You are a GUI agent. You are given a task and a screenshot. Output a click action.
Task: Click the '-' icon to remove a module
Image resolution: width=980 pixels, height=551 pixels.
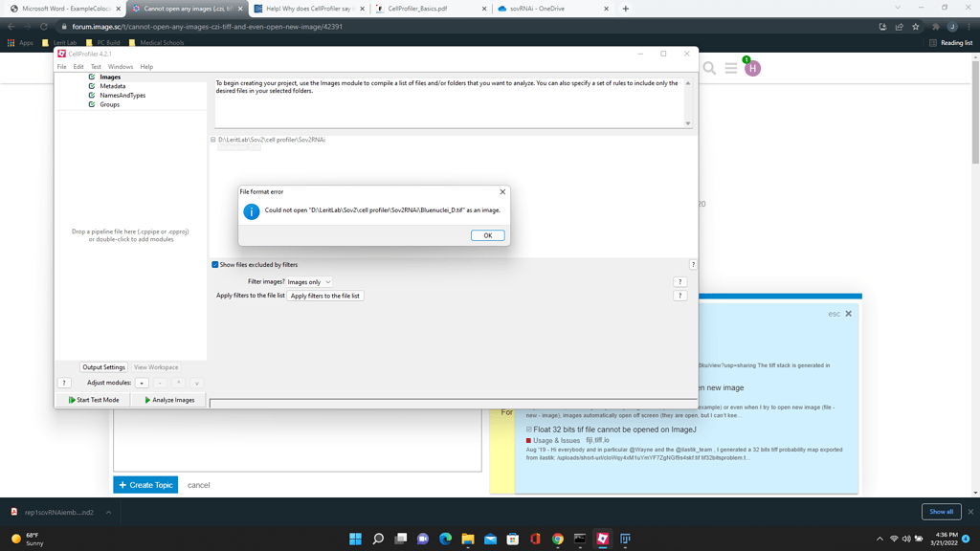(x=159, y=383)
